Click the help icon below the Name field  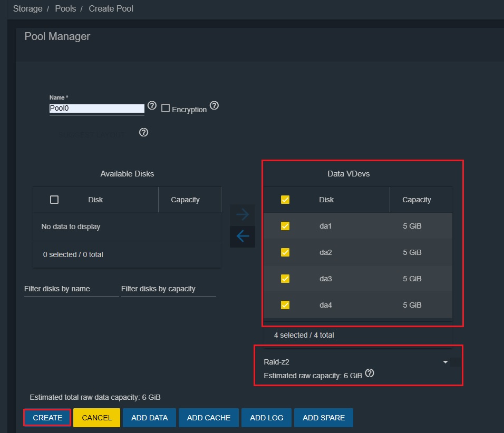pos(143,132)
